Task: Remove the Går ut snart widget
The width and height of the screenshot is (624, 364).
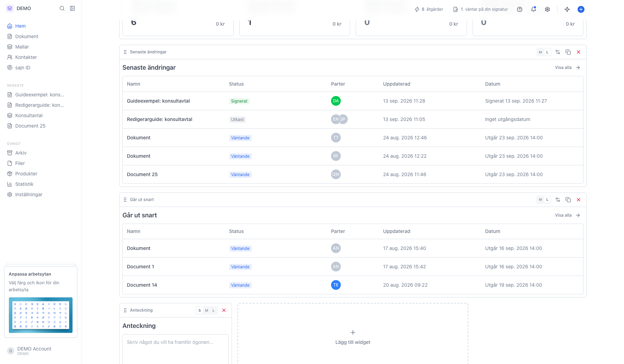Action: point(579,200)
